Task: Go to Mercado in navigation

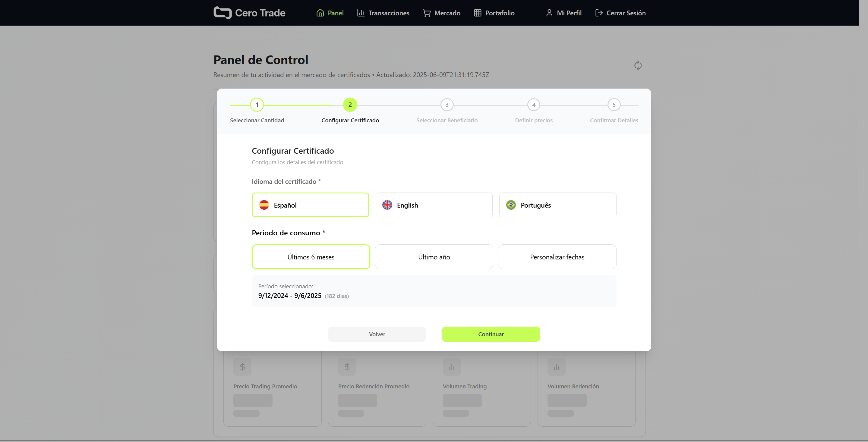Action: click(x=447, y=13)
